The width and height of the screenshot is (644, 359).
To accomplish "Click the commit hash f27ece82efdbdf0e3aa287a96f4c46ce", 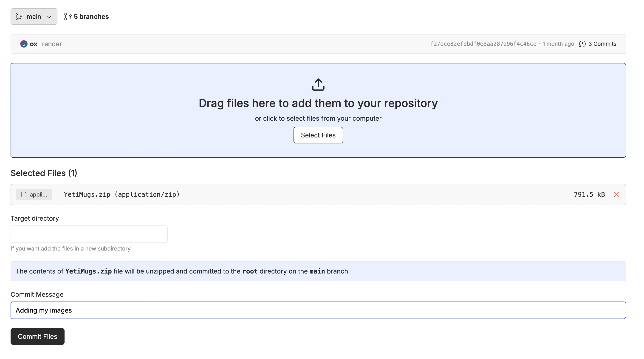I will (x=483, y=44).
